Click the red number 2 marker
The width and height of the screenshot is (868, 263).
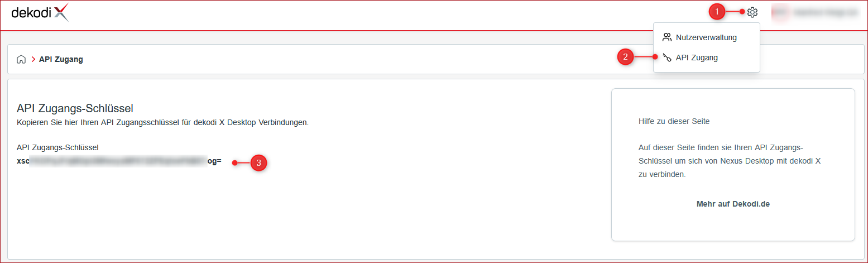[626, 57]
